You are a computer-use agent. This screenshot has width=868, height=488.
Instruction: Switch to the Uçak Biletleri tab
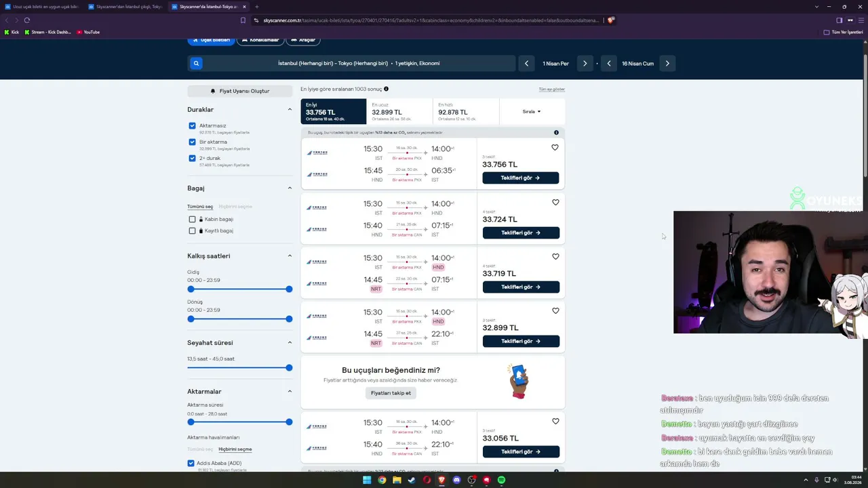(210, 40)
